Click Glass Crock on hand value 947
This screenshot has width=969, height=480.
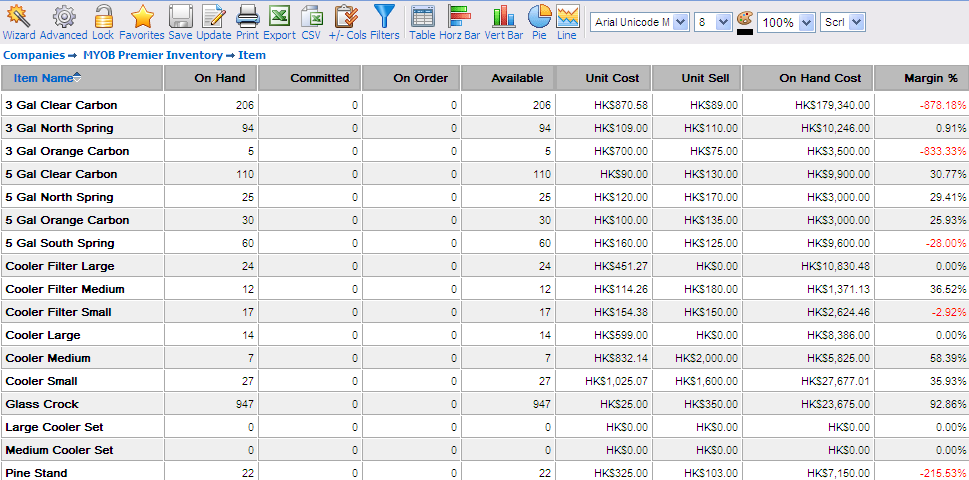(x=245, y=404)
